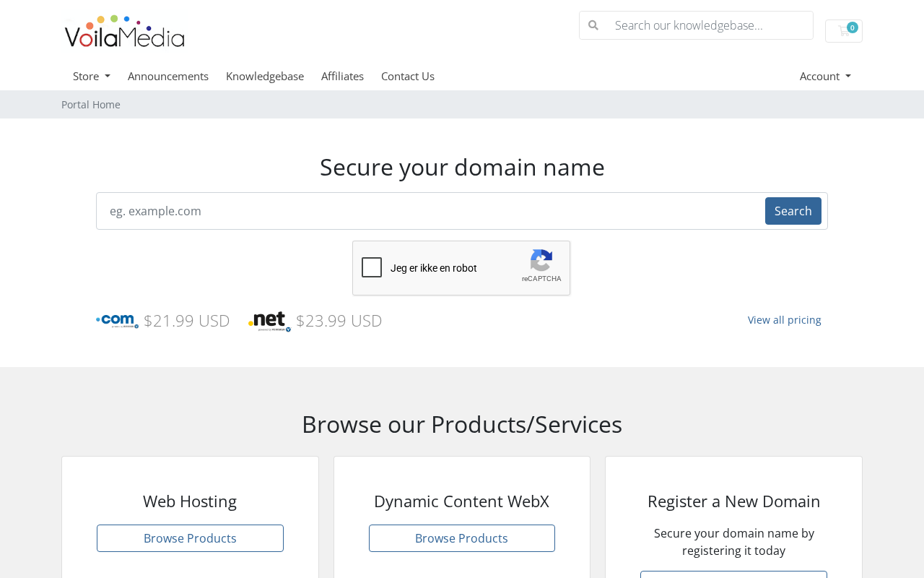
Task: Browse Products under Web Hosting
Action: click(x=190, y=538)
